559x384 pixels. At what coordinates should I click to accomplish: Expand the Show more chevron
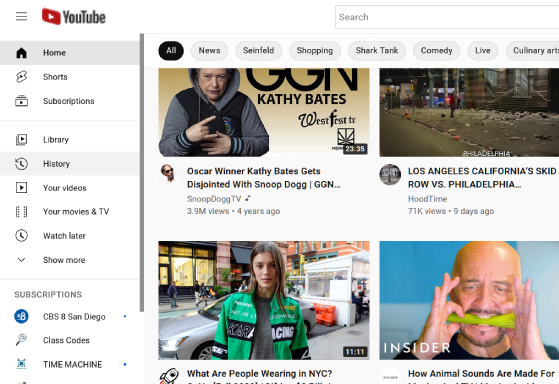point(21,260)
